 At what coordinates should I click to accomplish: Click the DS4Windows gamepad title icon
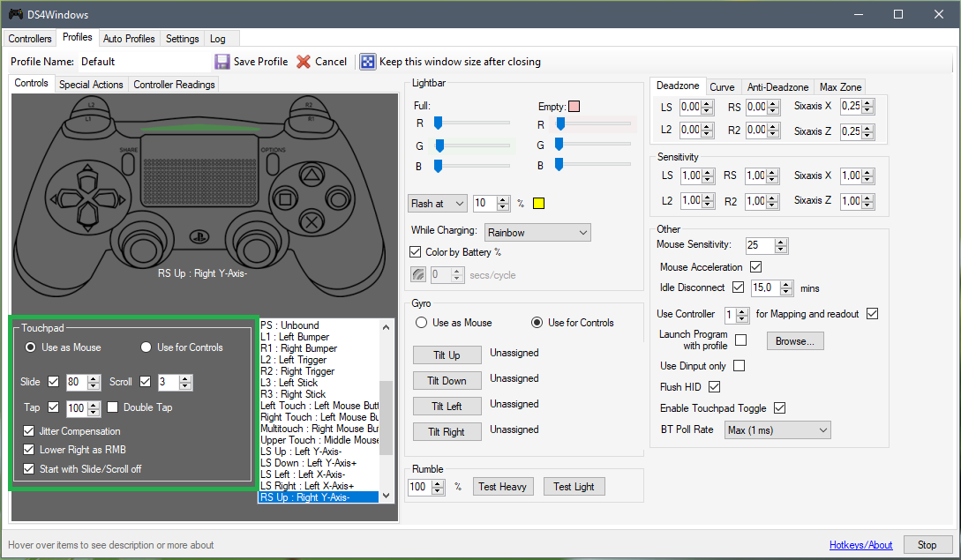15,14
